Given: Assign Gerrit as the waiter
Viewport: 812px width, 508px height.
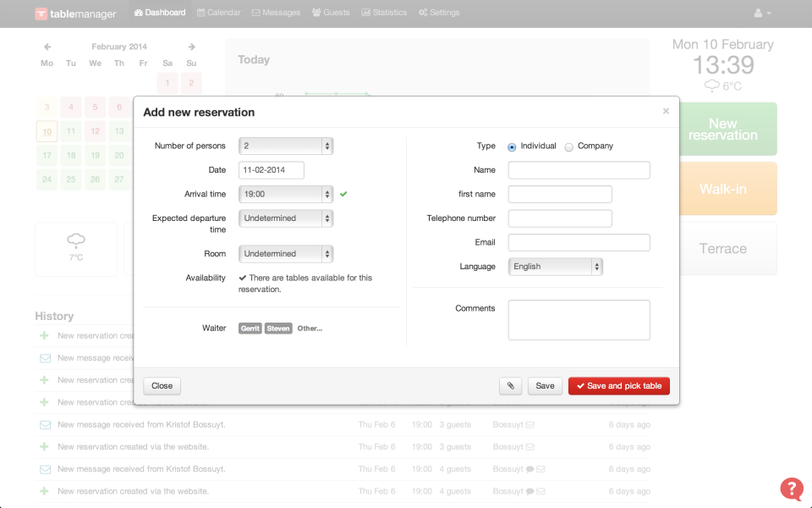Looking at the screenshot, I should 250,328.
